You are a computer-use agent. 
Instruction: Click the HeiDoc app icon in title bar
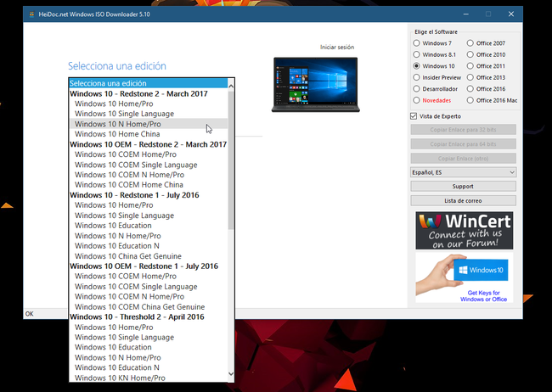tap(31, 14)
